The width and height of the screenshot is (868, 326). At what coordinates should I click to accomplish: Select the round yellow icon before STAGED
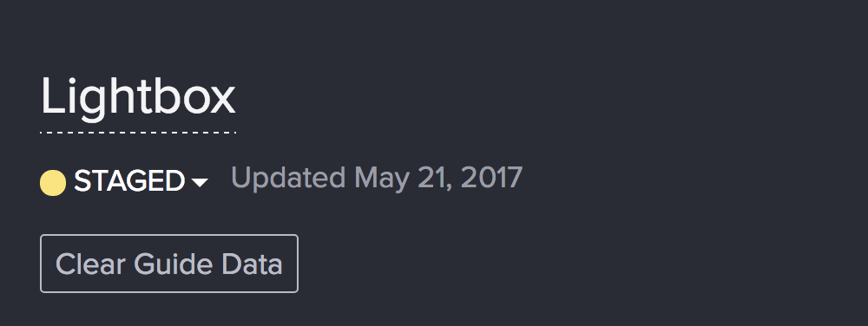53,183
